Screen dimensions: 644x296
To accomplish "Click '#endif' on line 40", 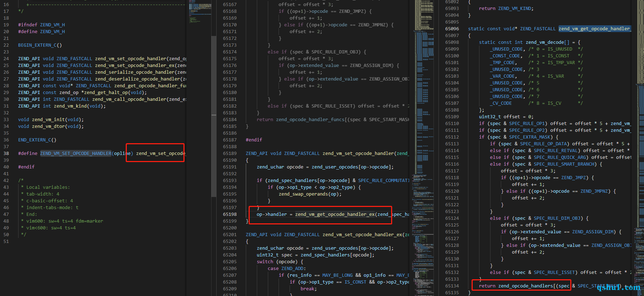I will (26, 167).
